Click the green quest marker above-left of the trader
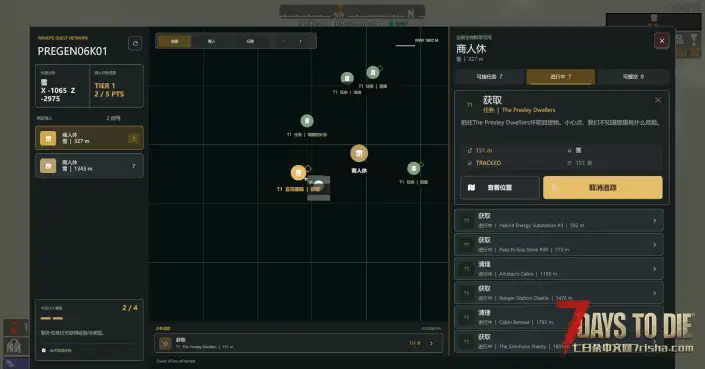 click(x=307, y=121)
